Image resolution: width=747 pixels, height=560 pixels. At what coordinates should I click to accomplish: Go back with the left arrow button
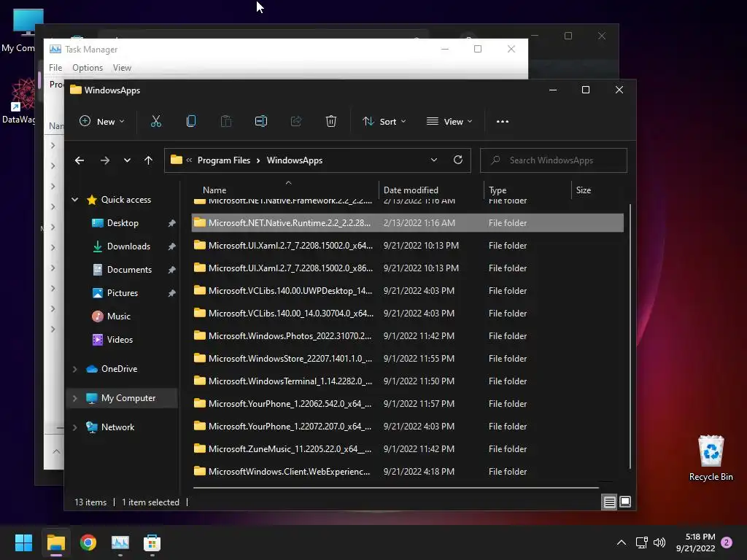[x=80, y=160]
